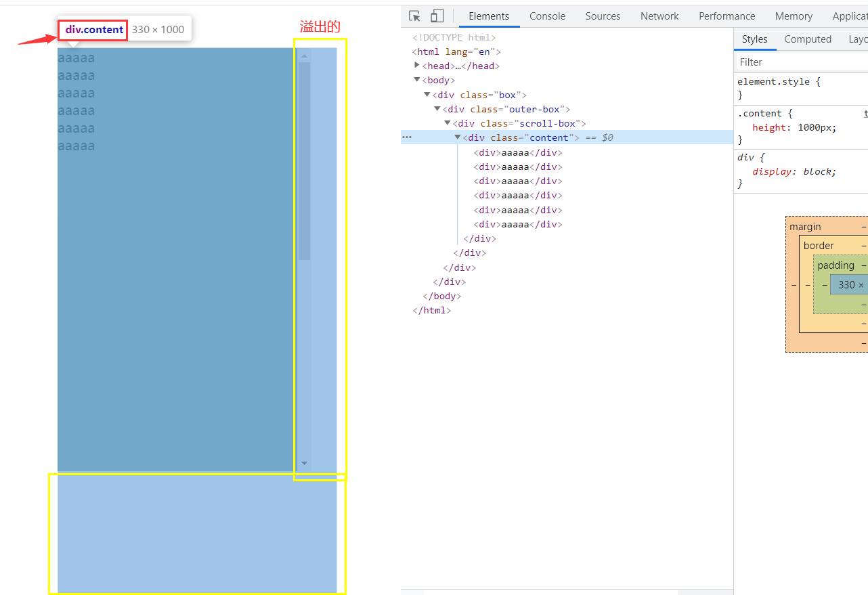This screenshot has width=868, height=595.
Task: Click the margin label in box model
Action: 805,227
